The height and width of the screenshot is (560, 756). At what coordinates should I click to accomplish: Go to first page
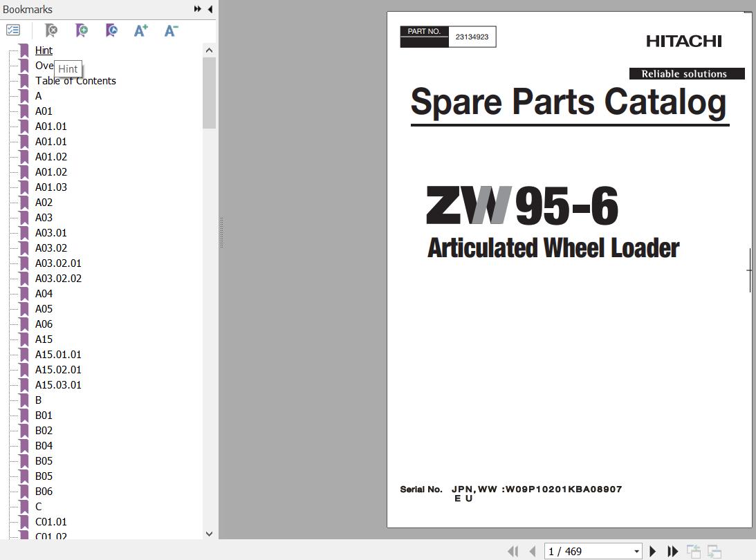pos(513,551)
